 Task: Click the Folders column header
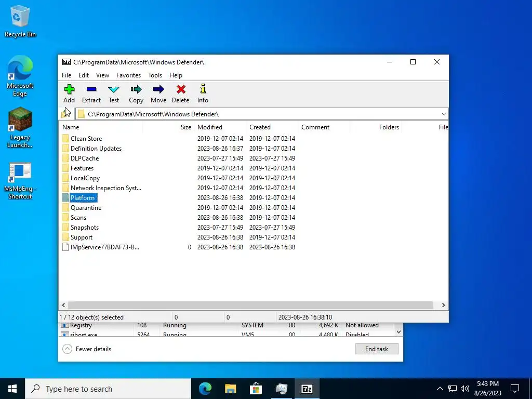[x=376, y=127]
